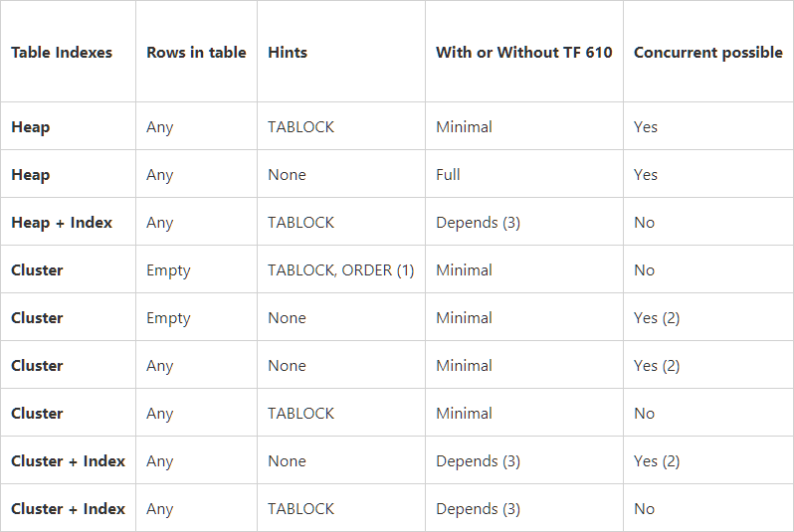Select the first Heap row label
Image resolution: width=794 pixels, height=532 pixels.
pyautogui.click(x=31, y=127)
